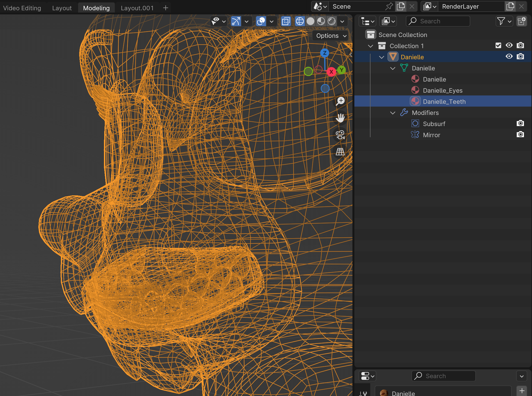532x396 pixels.
Task: Collapse the Modifiers tree entry
Action: pyautogui.click(x=392, y=113)
